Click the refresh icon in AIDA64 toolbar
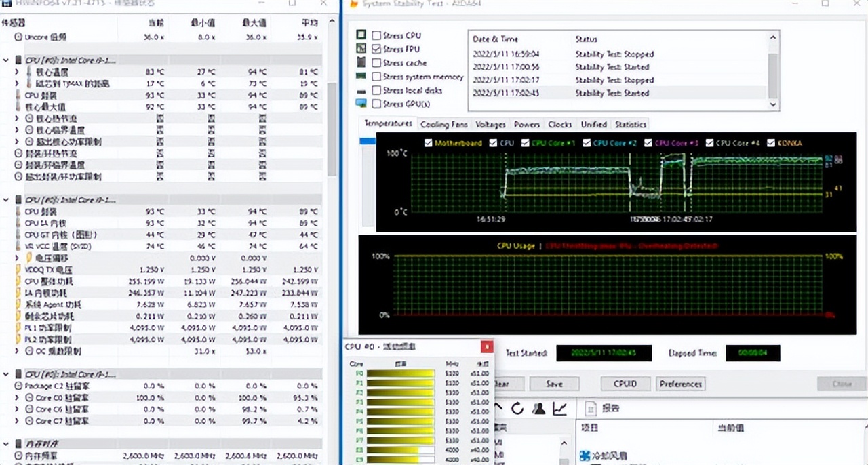Viewport: 868px width, 465px height. [517, 409]
